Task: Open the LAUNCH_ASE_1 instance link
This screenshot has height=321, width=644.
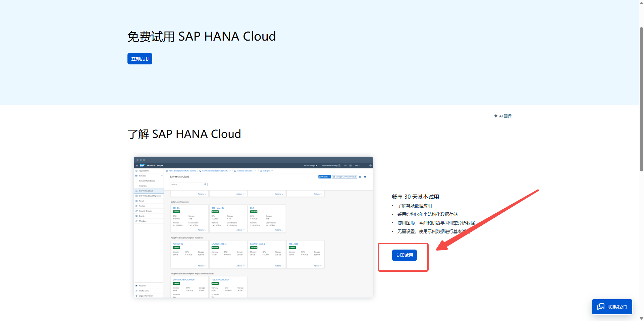Action: tap(219, 244)
